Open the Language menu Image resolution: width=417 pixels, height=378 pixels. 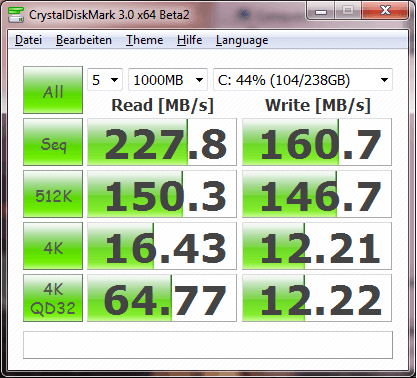[x=242, y=40]
